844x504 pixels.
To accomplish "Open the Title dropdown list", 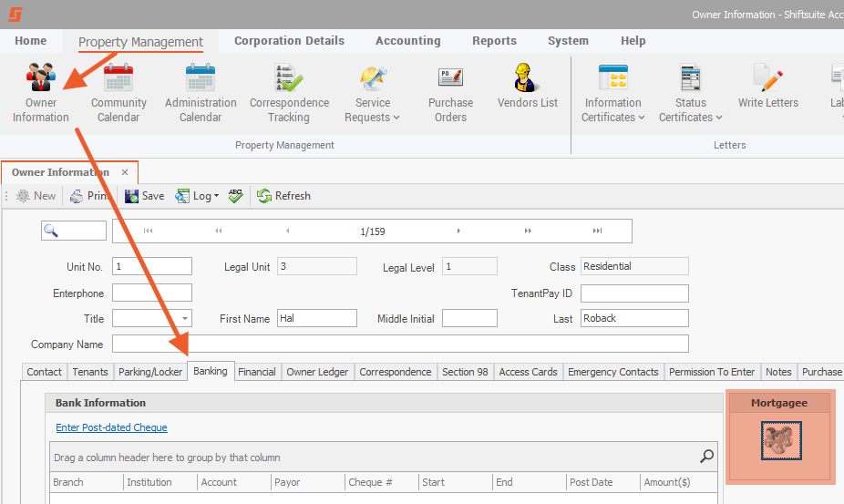I will click(x=185, y=319).
